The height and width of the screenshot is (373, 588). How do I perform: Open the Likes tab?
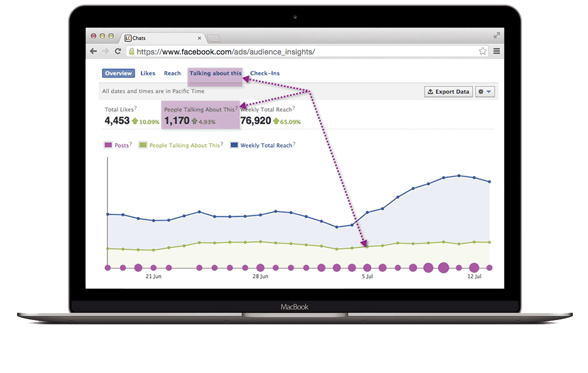148,73
